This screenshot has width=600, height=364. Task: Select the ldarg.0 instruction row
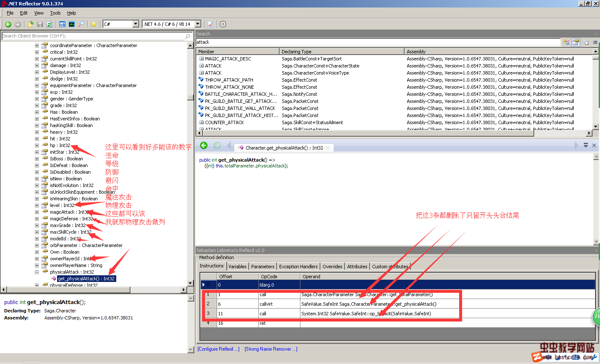click(397, 285)
